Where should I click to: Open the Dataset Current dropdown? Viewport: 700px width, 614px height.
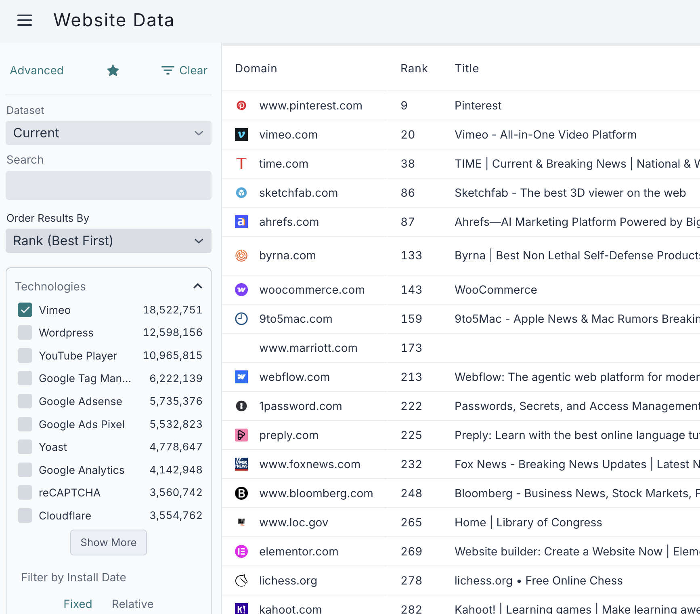click(x=109, y=133)
